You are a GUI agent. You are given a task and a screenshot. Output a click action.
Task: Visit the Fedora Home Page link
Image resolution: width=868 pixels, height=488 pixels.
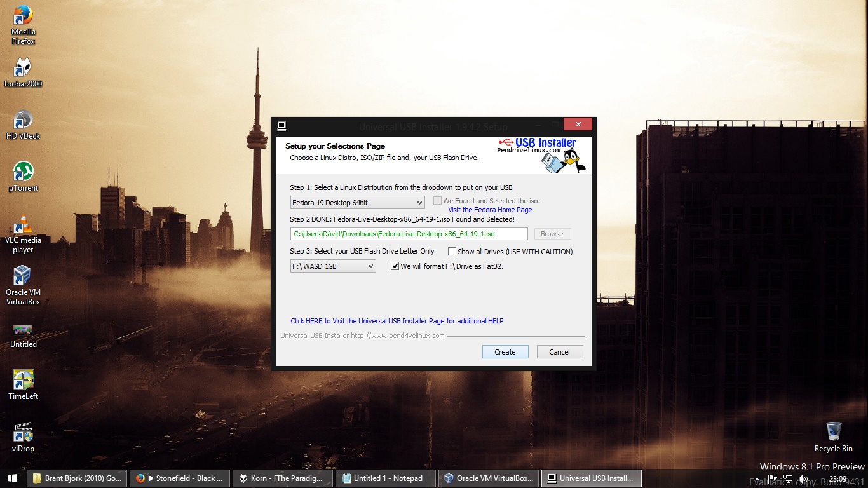[489, 210]
